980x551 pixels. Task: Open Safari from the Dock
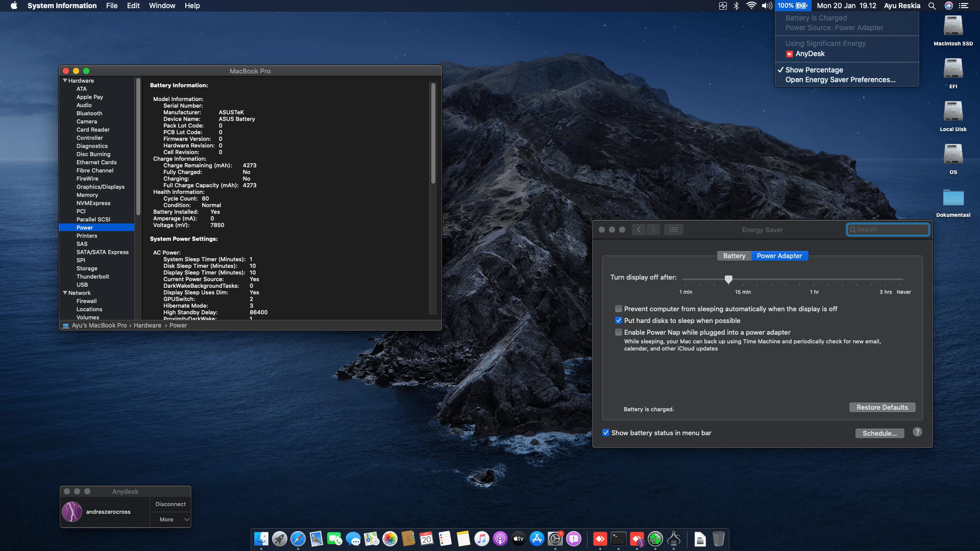[298, 539]
